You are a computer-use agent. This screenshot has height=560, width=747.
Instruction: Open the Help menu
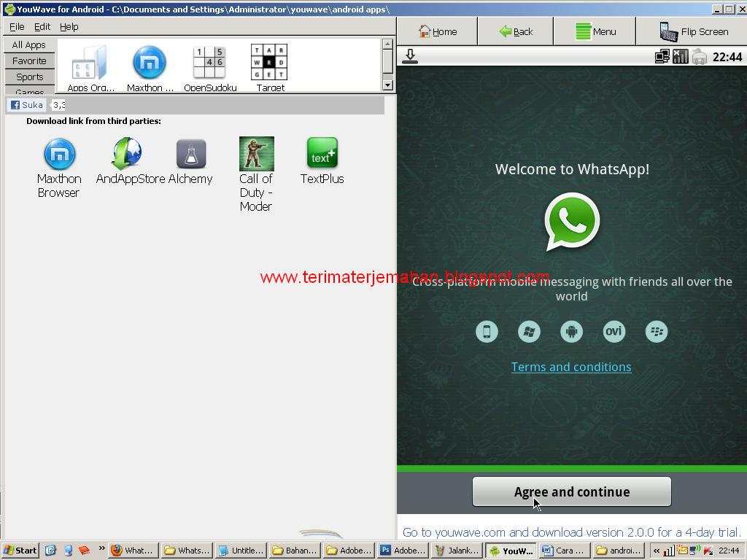pyautogui.click(x=69, y=27)
